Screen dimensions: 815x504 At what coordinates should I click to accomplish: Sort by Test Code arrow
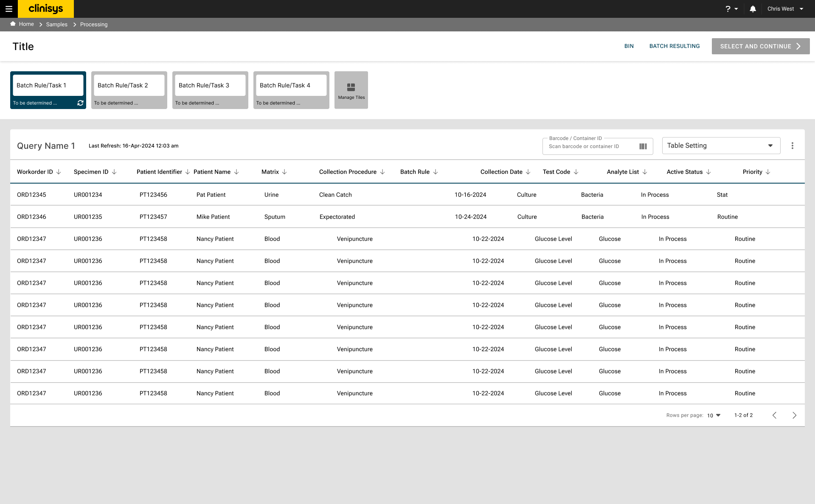(576, 172)
